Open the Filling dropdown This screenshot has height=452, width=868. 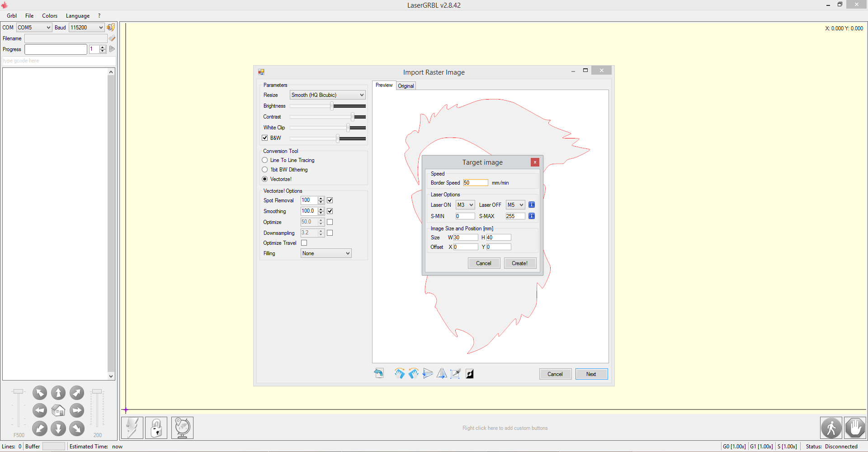click(326, 253)
